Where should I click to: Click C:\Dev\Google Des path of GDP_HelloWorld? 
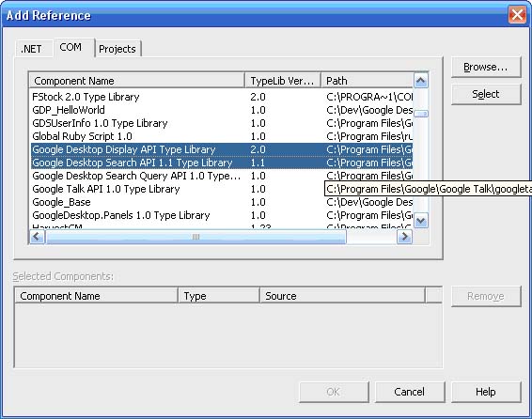click(x=369, y=110)
